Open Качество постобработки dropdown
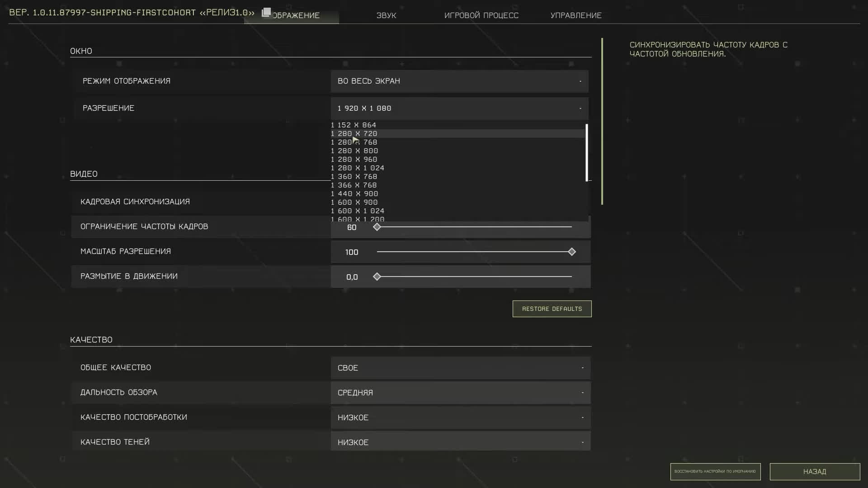This screenshot has height=488, width=868. tap(460, 418)
